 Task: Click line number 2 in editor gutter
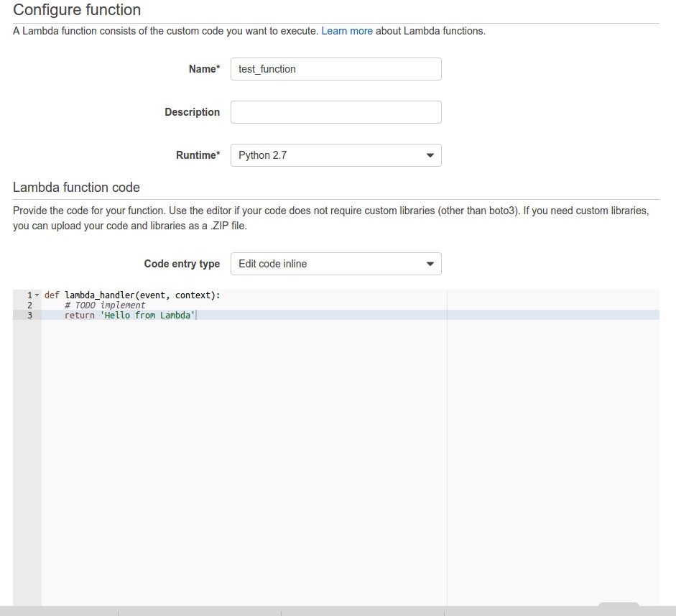point(29,305)
